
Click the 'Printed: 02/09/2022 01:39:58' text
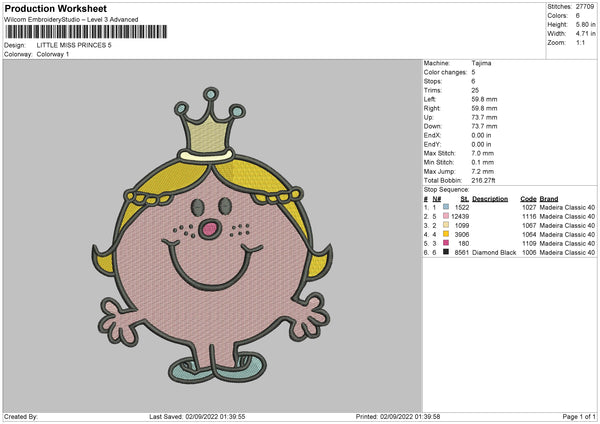[x=398, y=416]
